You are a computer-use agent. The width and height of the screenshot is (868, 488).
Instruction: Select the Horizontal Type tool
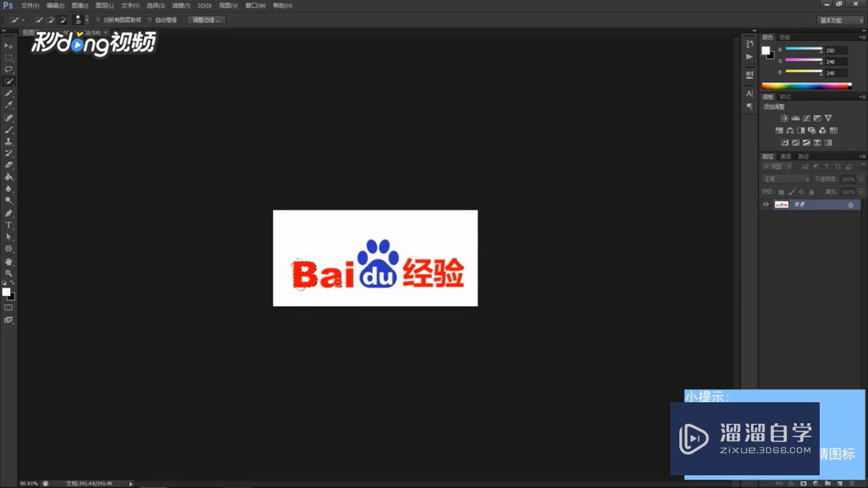[x=9, y=225]
